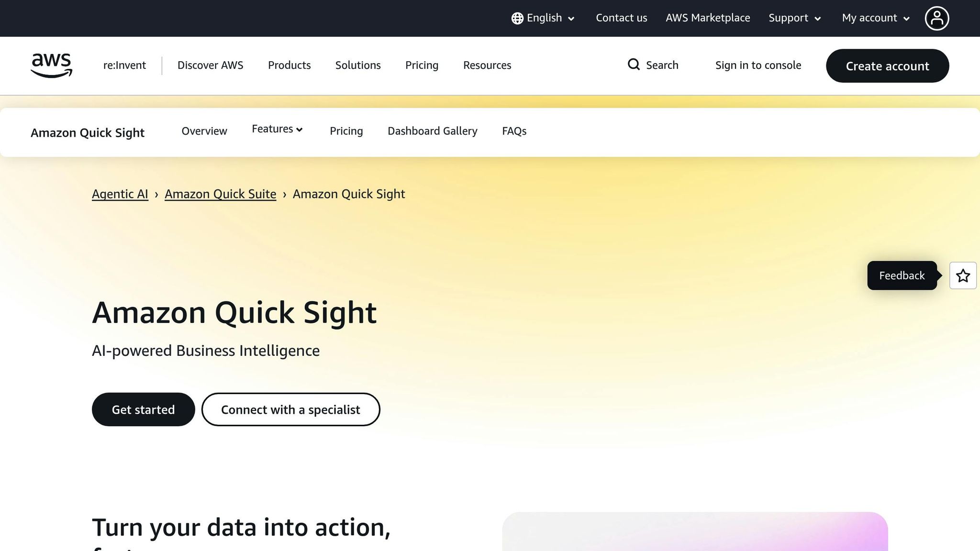Click the AWS logo

click(51, 66)
